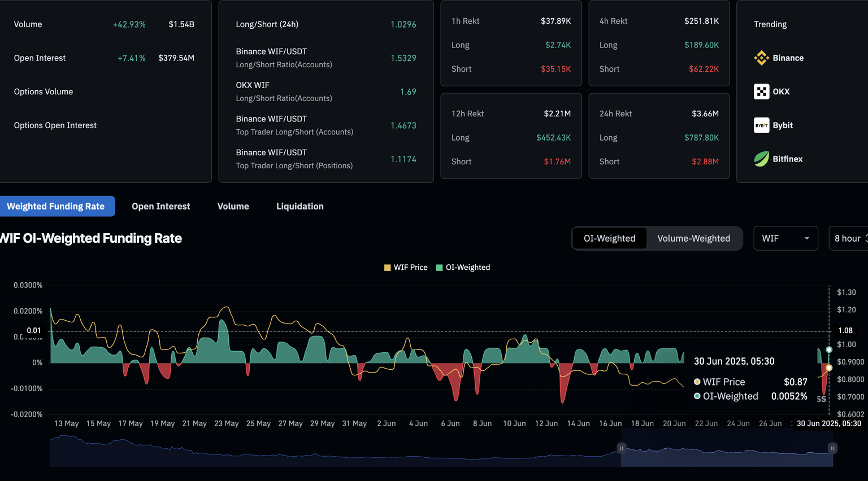Screen dimensions: 868x481
Task: Switch to the Open Interest tab
Action: (160, 207)
